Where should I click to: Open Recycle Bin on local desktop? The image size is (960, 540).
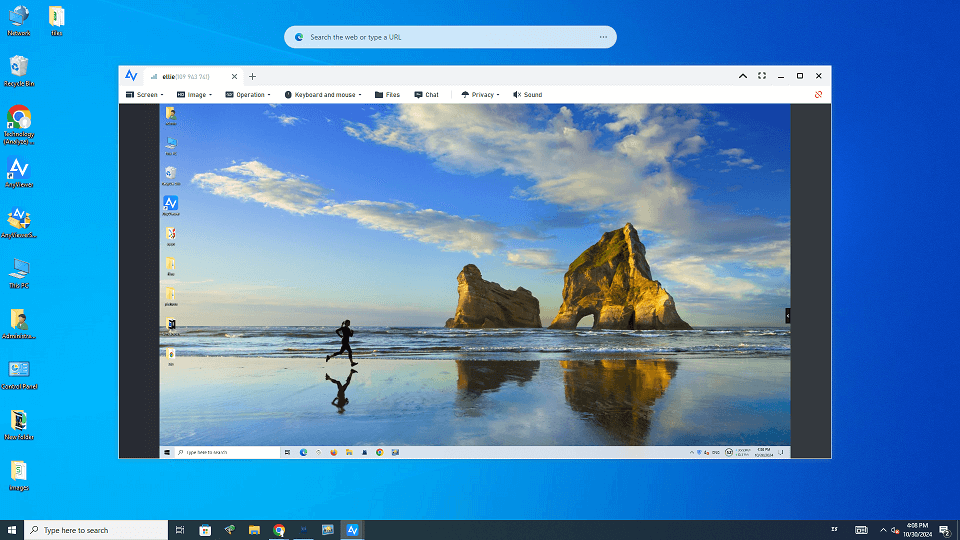click(18, 70)
